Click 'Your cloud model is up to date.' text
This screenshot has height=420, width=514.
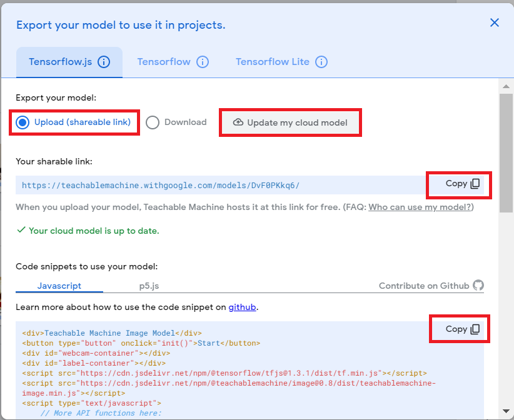pos(94,231)
